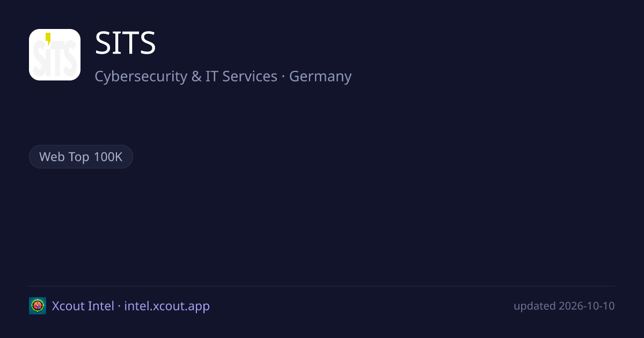Click the word updated in footer
This screenshot has height=338, width=644.
(x=535, y=306)
